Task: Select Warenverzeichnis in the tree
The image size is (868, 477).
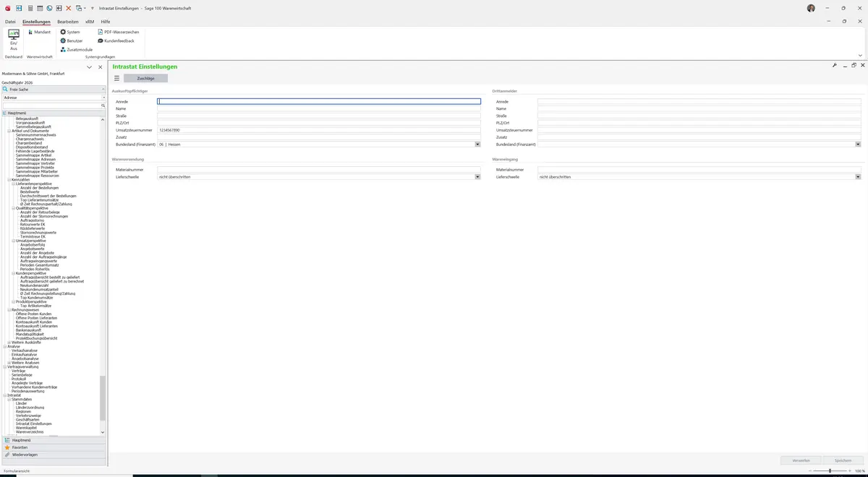Action: tap(30, 432)
